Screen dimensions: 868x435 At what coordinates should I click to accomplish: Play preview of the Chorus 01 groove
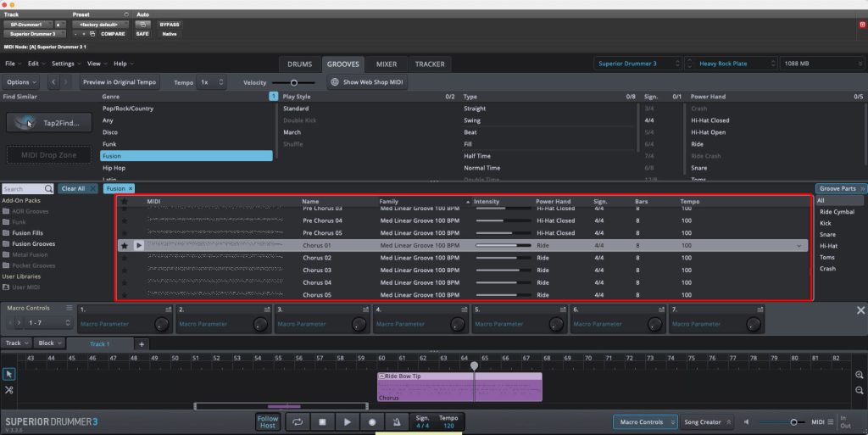pos(139,245)
